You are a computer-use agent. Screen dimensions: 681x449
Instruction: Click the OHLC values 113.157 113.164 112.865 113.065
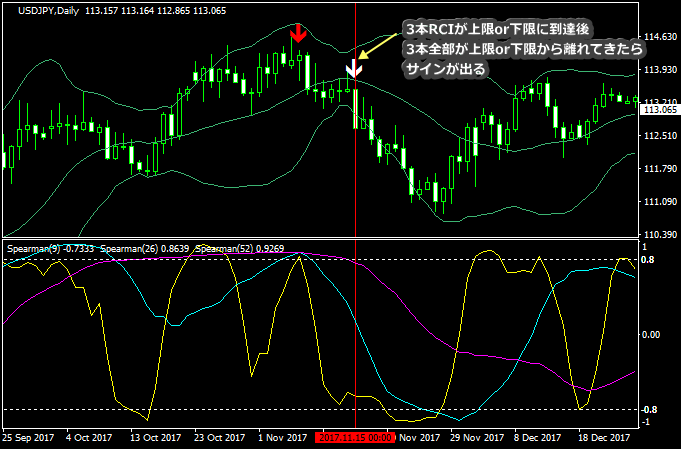[x=155, y=11]
